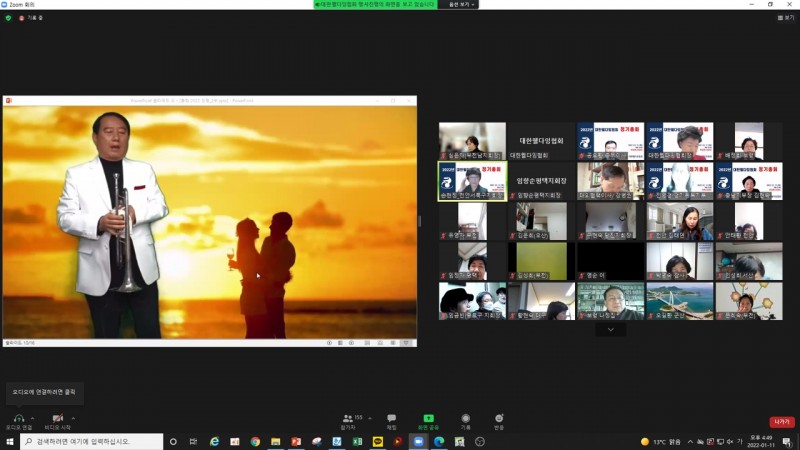Click the record button in Zoom toolbar
This screenshot has width=800, height=450.
click(465, 418)
